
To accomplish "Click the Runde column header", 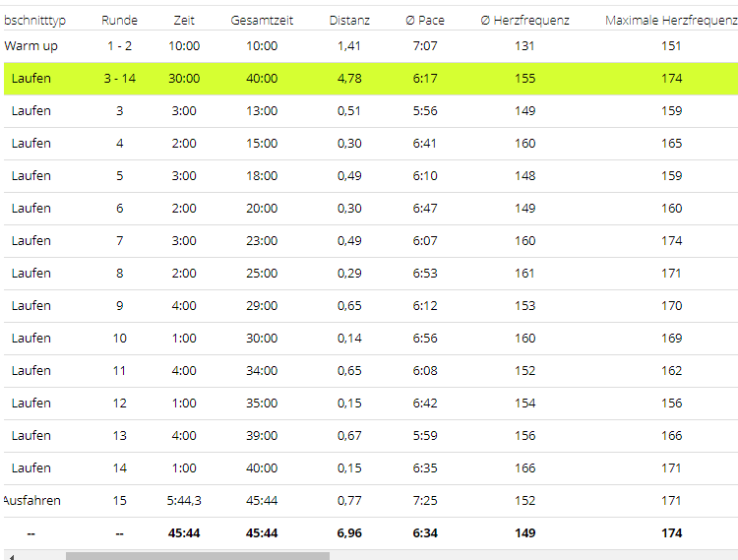I will pyautogui.click(x=119, y=20).
